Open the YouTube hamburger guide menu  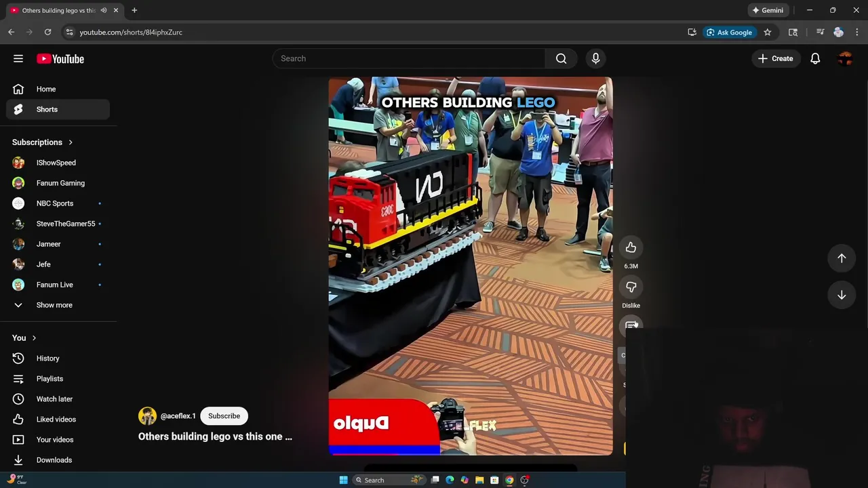point(18,59)
